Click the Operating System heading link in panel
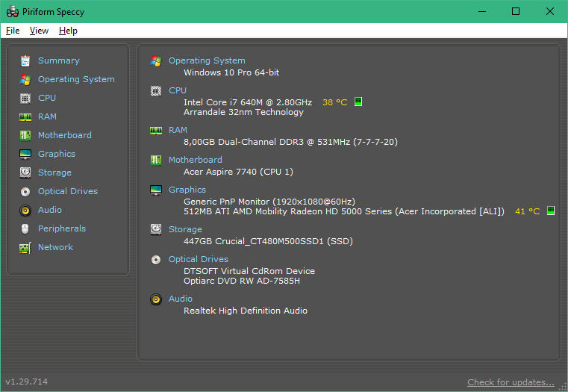 point(207,60)
